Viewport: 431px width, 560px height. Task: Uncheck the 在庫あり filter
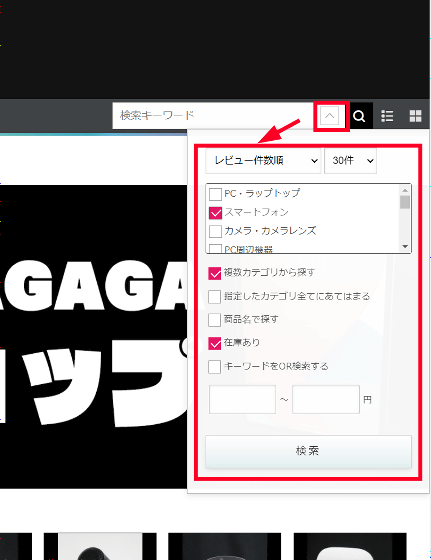[215, 343]
